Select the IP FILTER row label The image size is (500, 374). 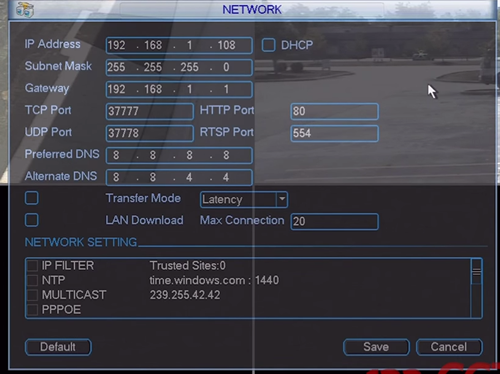(x=68, y=266)
